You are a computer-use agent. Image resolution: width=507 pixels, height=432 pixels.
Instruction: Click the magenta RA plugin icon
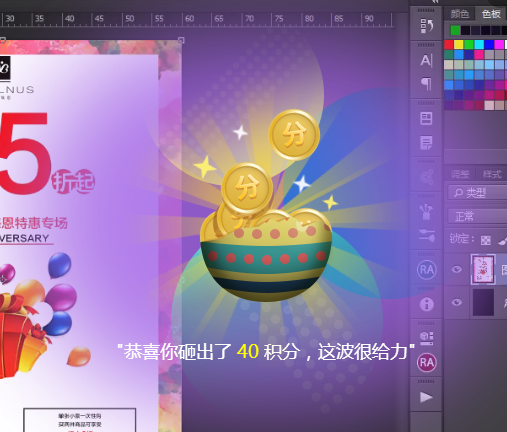click(x=427, y=362)
